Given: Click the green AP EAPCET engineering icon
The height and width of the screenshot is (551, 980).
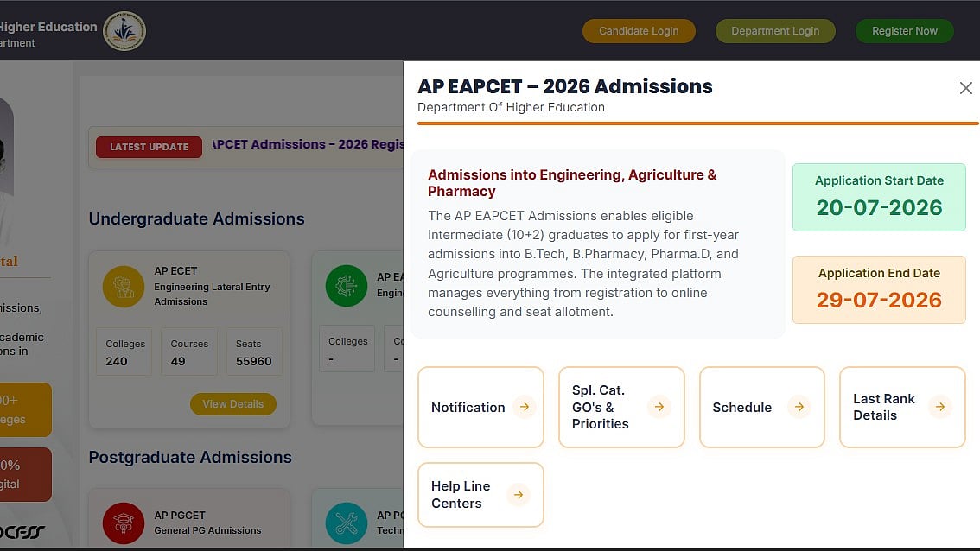Looking at the screenshot, I should pyautogui.click(x=347, y=286).
